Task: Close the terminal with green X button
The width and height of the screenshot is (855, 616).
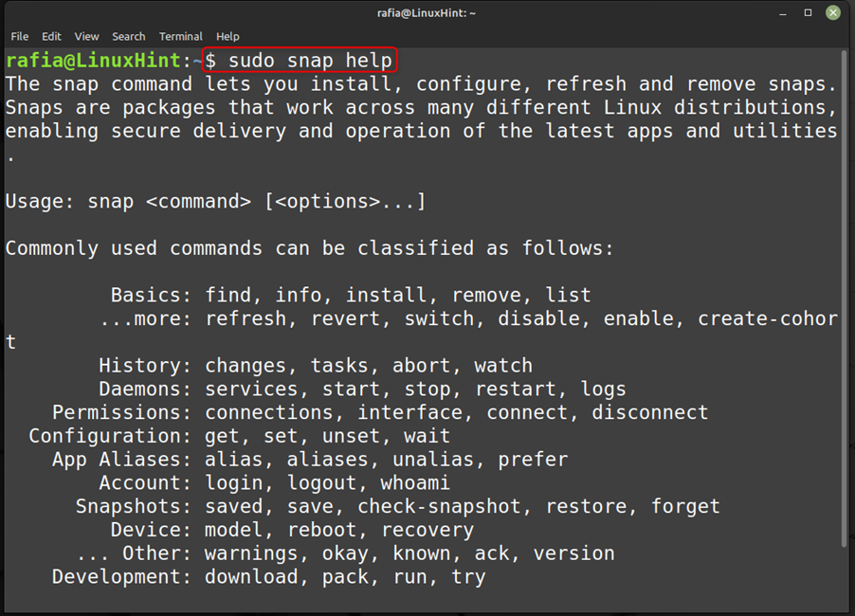Action: click(x=832, y=12)
